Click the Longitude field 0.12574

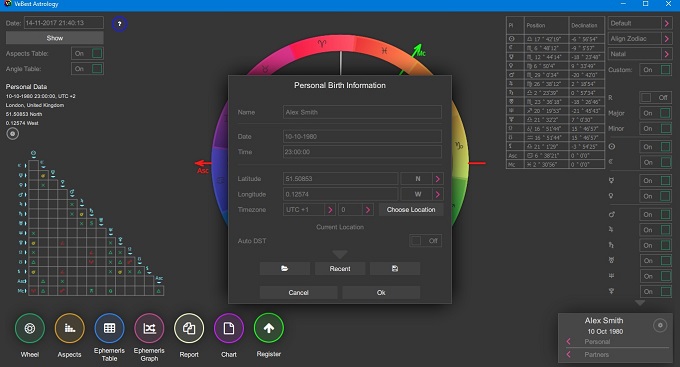pyautogui.click(x=340, y=194)
